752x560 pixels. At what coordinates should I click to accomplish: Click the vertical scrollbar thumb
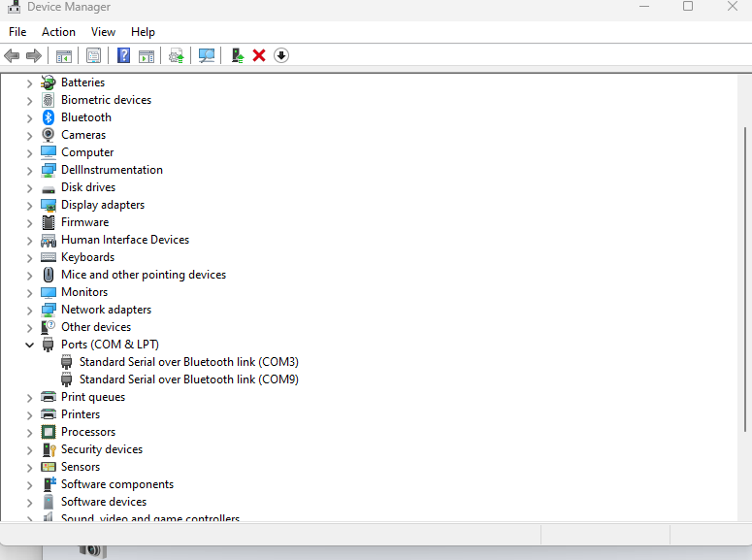pos(745,280)
